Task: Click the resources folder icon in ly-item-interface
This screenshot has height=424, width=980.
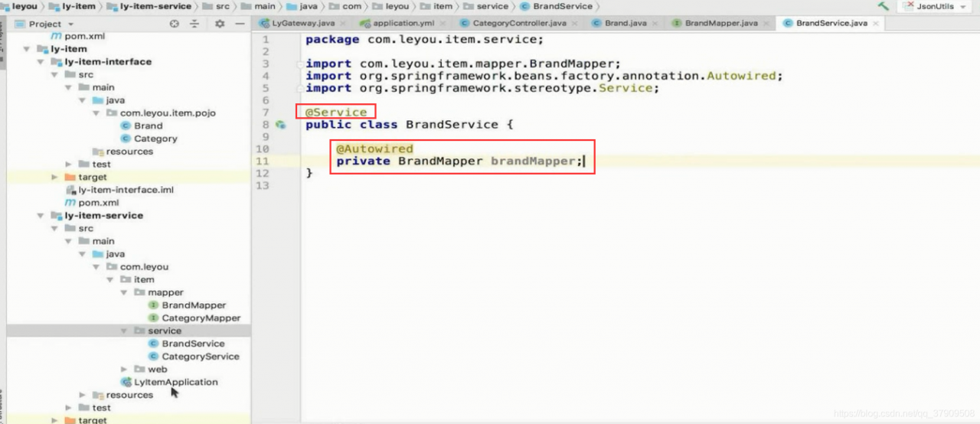Action: 97,152
